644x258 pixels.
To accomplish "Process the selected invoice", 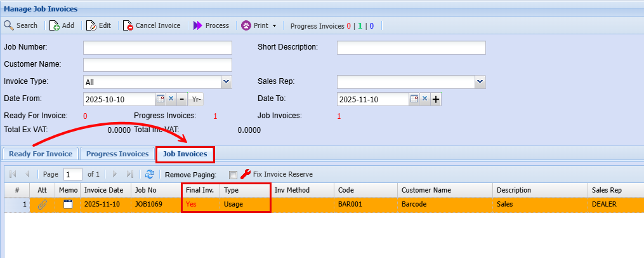I will [x=211, y=25].
